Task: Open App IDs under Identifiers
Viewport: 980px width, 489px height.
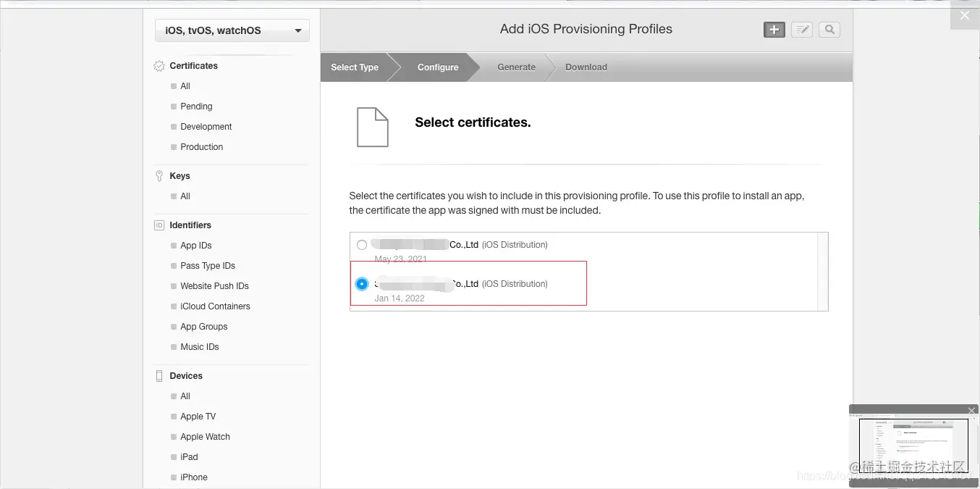Action: click(196, 246)
